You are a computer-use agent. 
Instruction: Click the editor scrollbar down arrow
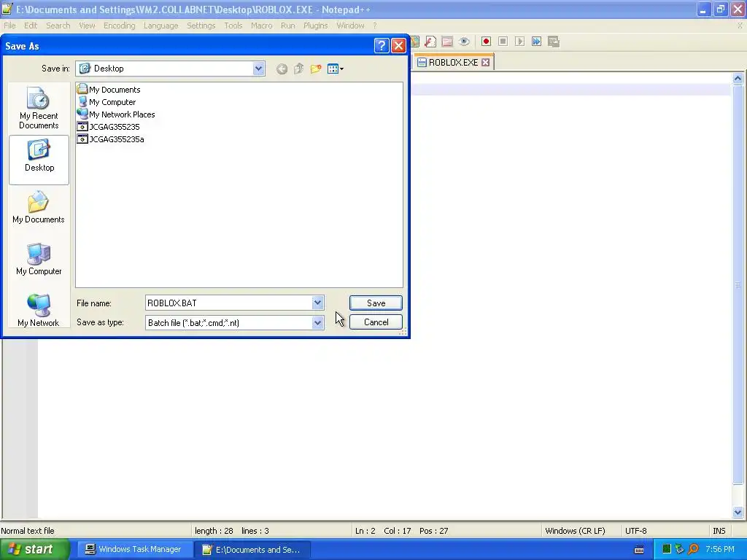click(738, 513)
